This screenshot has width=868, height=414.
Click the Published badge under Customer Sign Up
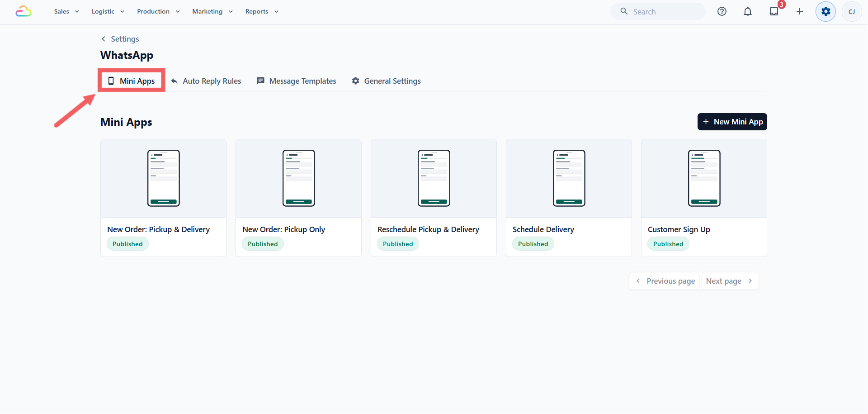(668, 244)
